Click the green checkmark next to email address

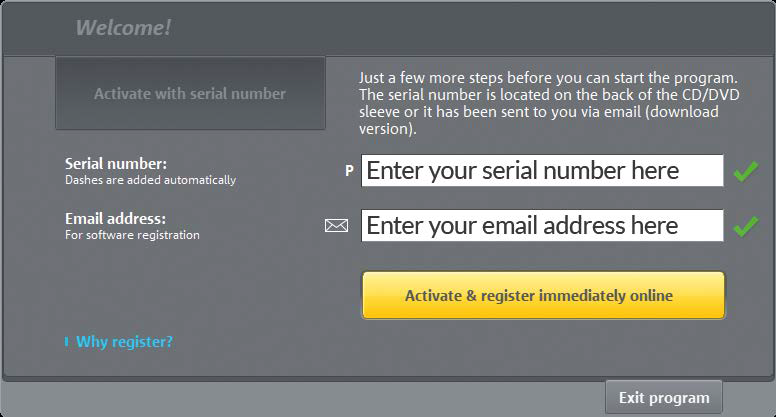[x=745, y=226]
